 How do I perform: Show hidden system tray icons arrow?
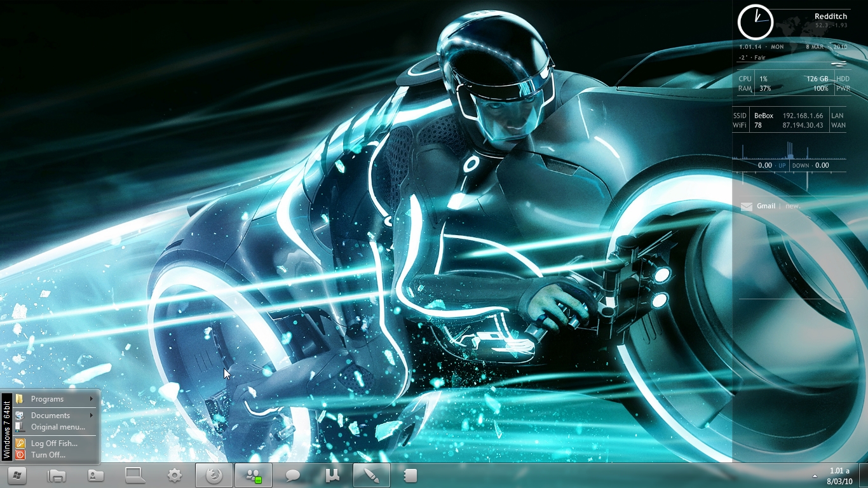point(815,476)
